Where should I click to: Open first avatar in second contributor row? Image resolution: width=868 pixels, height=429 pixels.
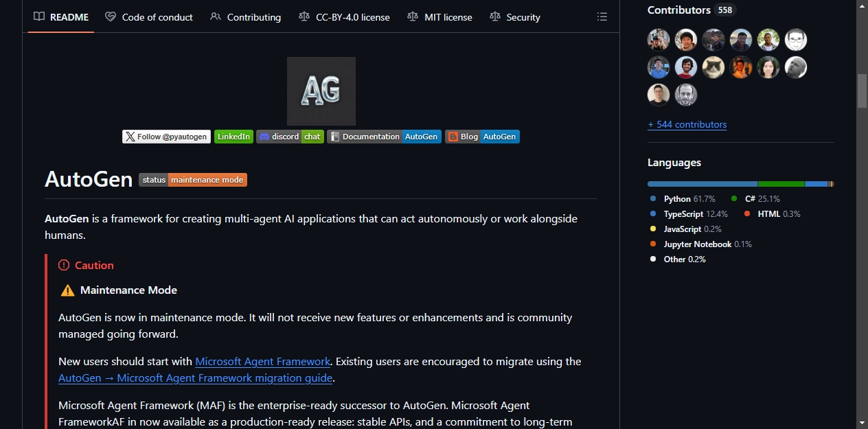point(659,67)
